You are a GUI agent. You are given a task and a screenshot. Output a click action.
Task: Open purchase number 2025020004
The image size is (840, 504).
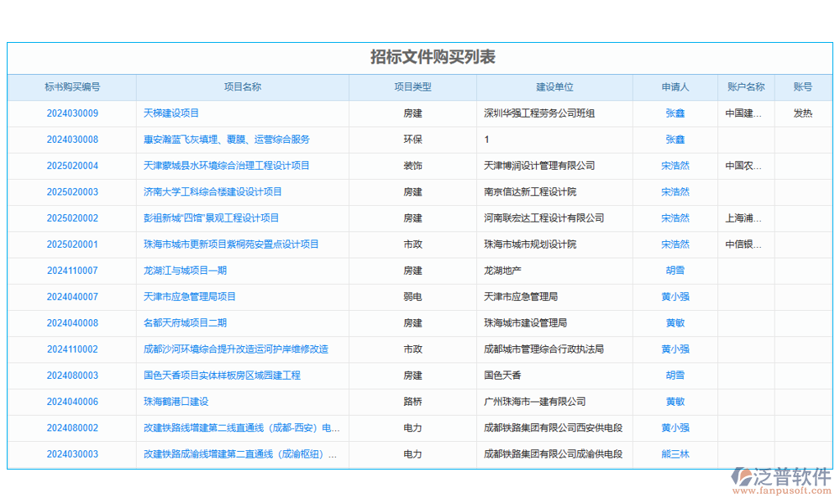(75, 165)
